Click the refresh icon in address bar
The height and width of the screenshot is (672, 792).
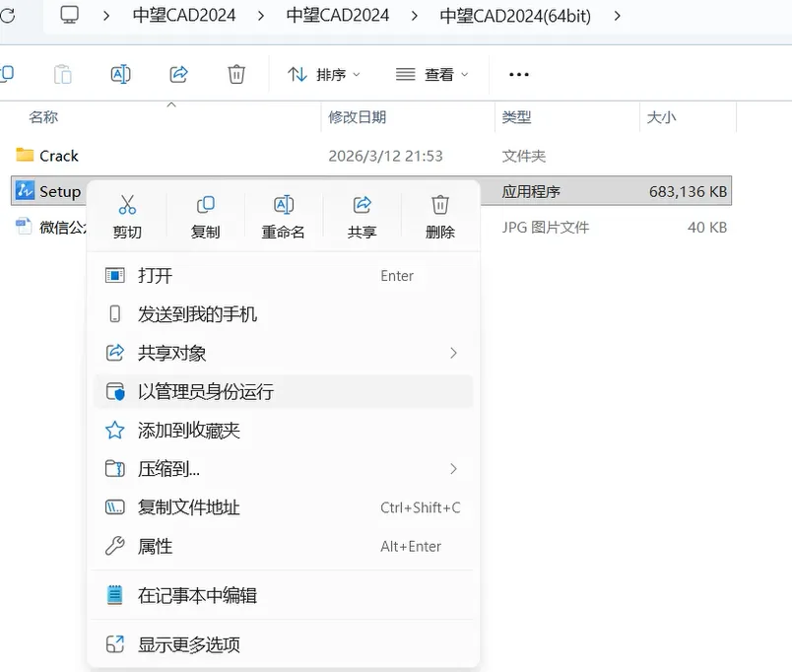point(7,16)
